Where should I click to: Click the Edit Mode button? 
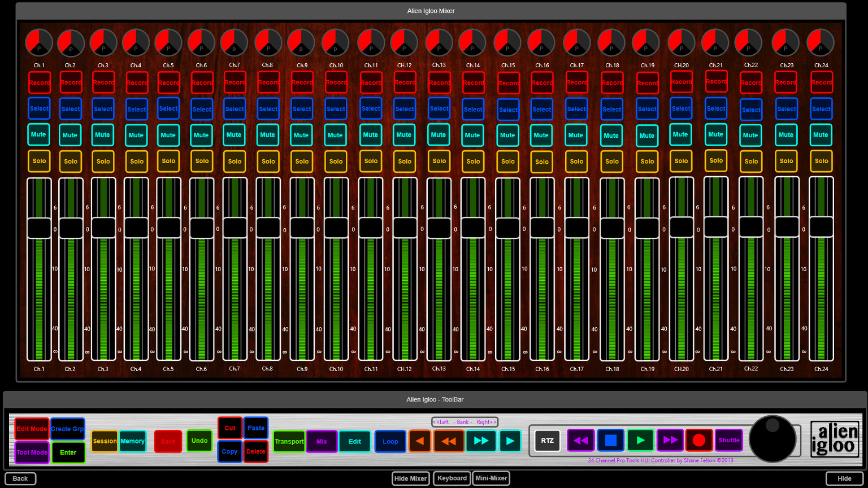[32, 429]
